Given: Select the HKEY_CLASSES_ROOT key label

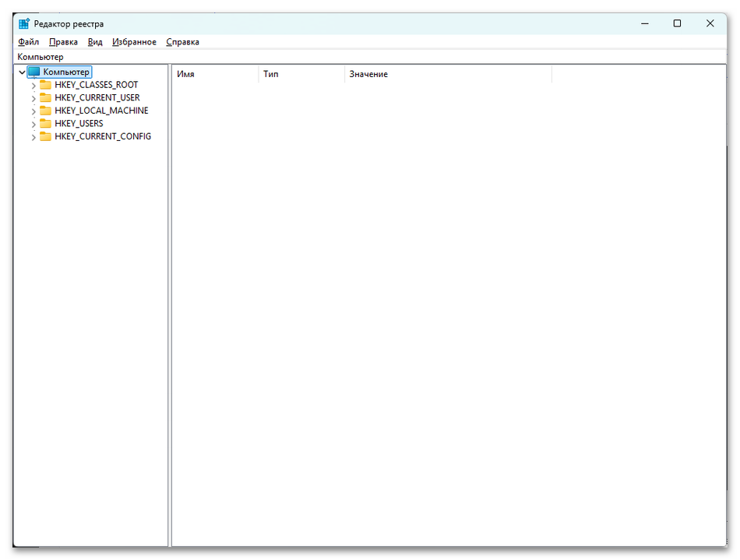Looking at the screenshot, I should 97,85.
